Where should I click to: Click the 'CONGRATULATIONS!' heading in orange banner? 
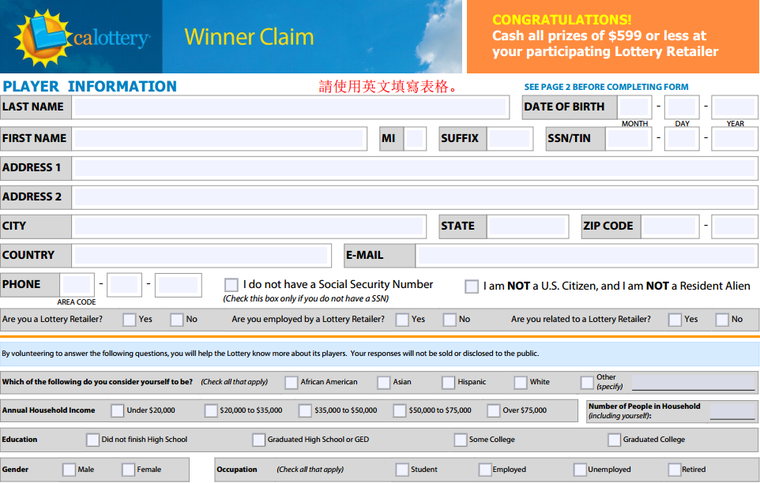point(562,20)
